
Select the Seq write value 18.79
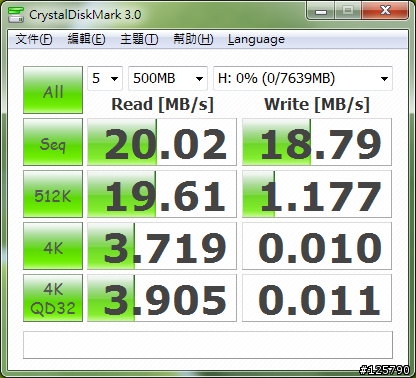tap(317, 142)
